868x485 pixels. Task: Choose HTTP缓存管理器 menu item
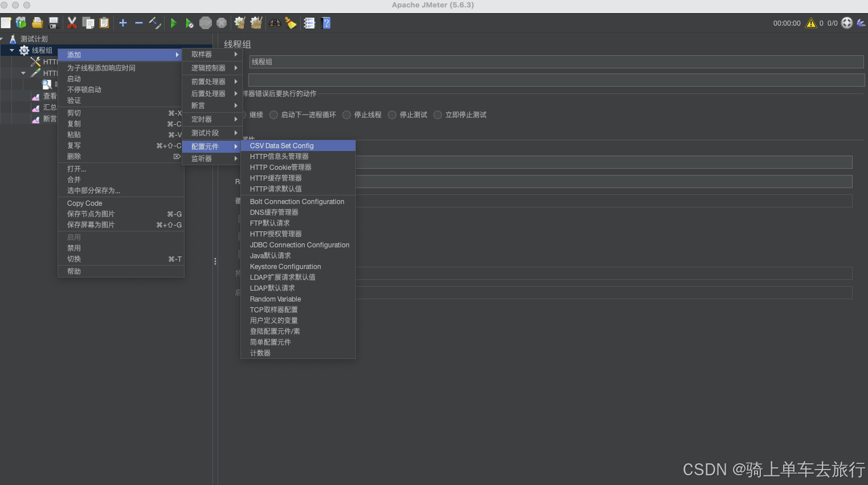click(x=298, y=178)
